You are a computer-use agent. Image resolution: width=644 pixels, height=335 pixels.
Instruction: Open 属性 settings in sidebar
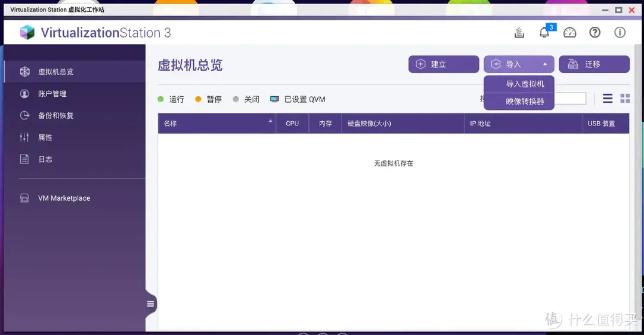[x=75, y=137]
